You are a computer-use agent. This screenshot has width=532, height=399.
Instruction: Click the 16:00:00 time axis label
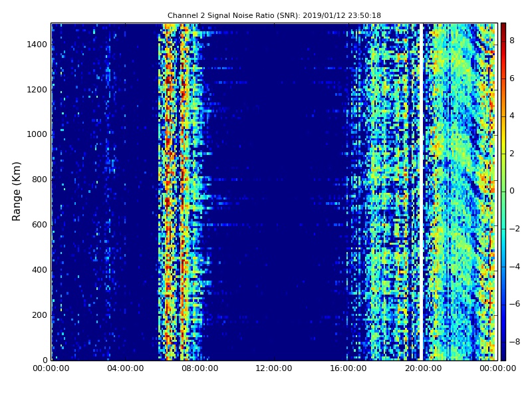348,368
